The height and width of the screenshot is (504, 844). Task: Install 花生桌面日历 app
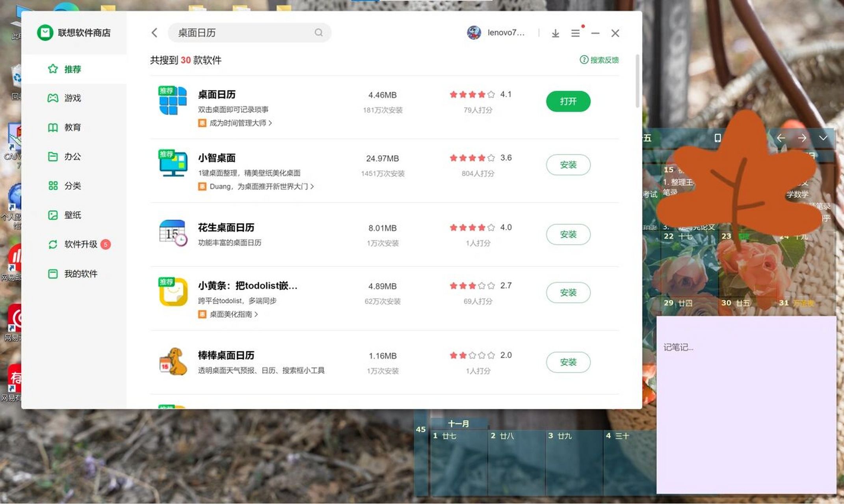click(568, 234)
